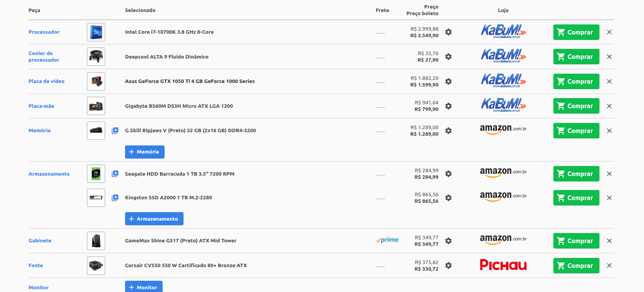The height and width of the screenshot is (292, 644).
Task: Click KaBuM logo in Deepcool cooler row
Action: tap(503, 56)
